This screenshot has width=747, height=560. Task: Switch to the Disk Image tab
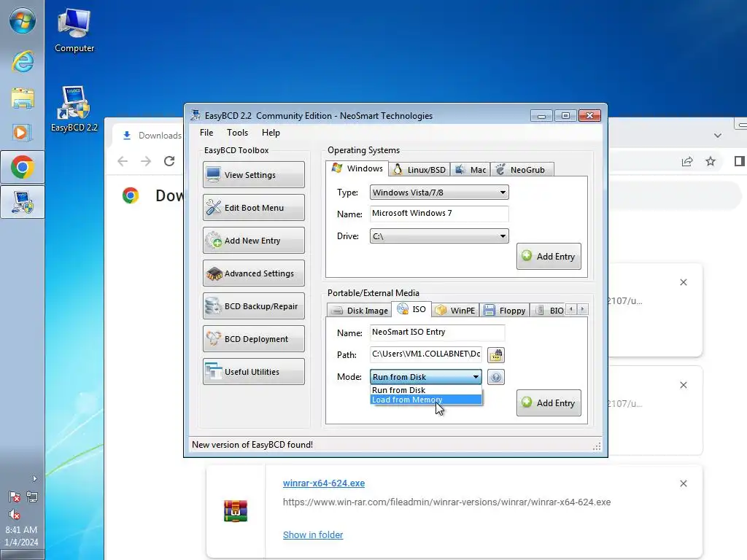tap(360, 311)
